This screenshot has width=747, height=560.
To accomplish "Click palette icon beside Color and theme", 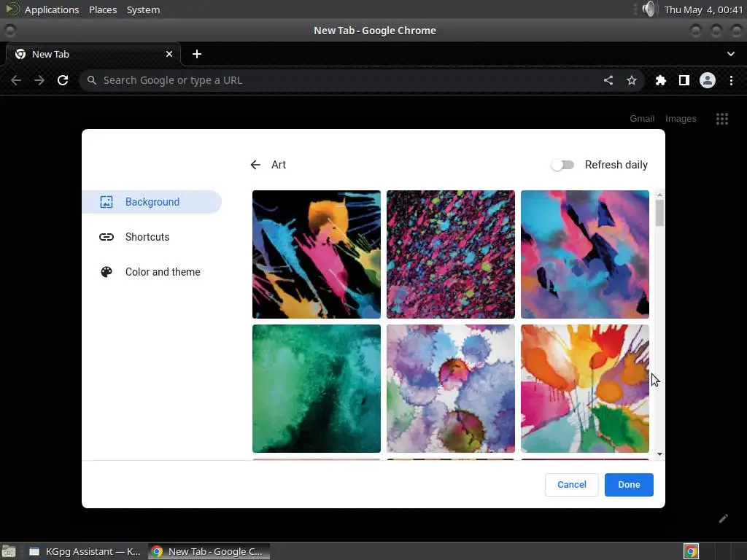I will coord(107,272).
